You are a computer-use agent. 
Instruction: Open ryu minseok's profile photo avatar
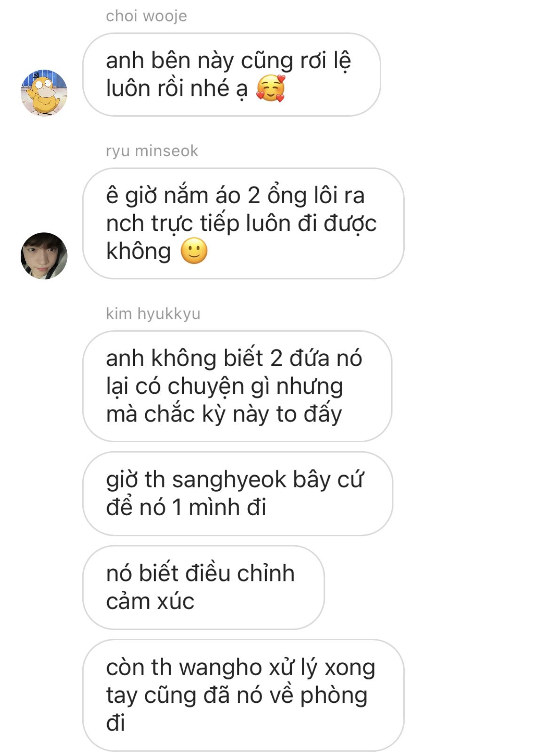pos(44,256)
